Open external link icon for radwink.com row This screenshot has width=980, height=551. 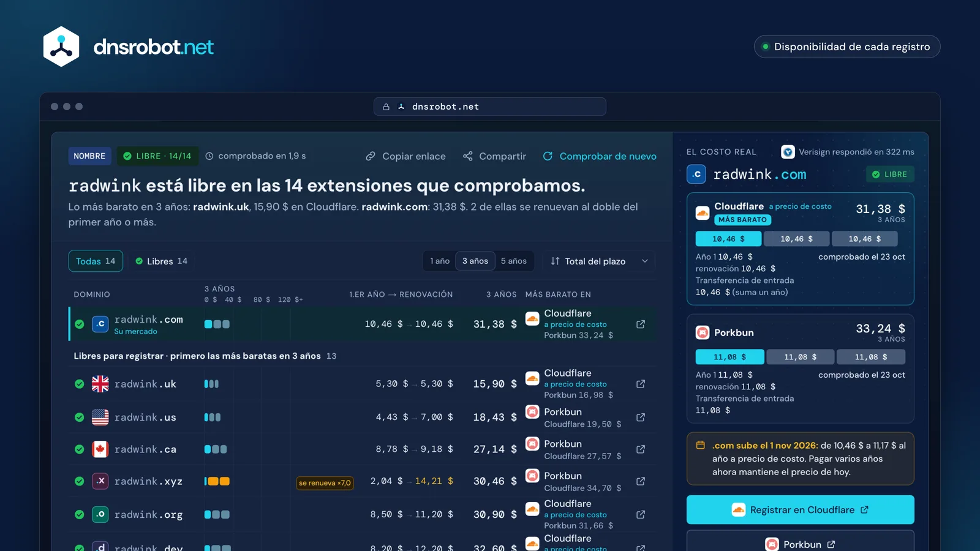641,324
